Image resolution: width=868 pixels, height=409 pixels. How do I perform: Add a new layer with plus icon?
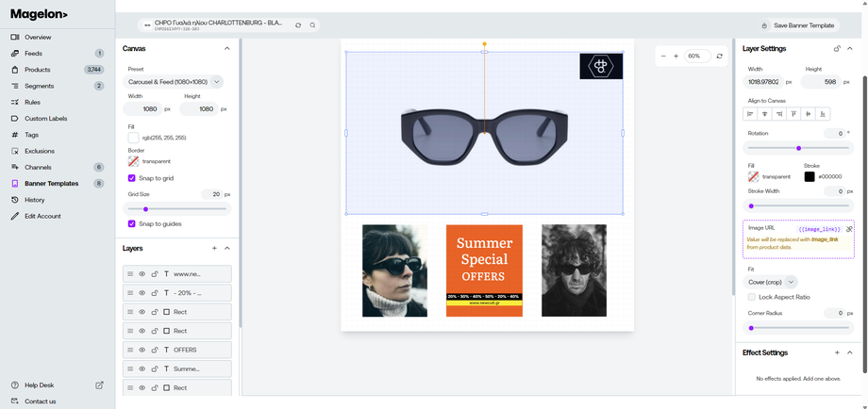[x=215, y=248]
